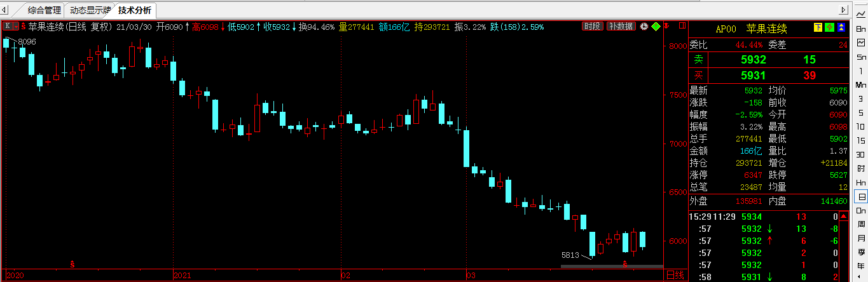Click the yellow T icon in quote panel
The height and width of the screenshot is (282, 868).
(818, 28)
